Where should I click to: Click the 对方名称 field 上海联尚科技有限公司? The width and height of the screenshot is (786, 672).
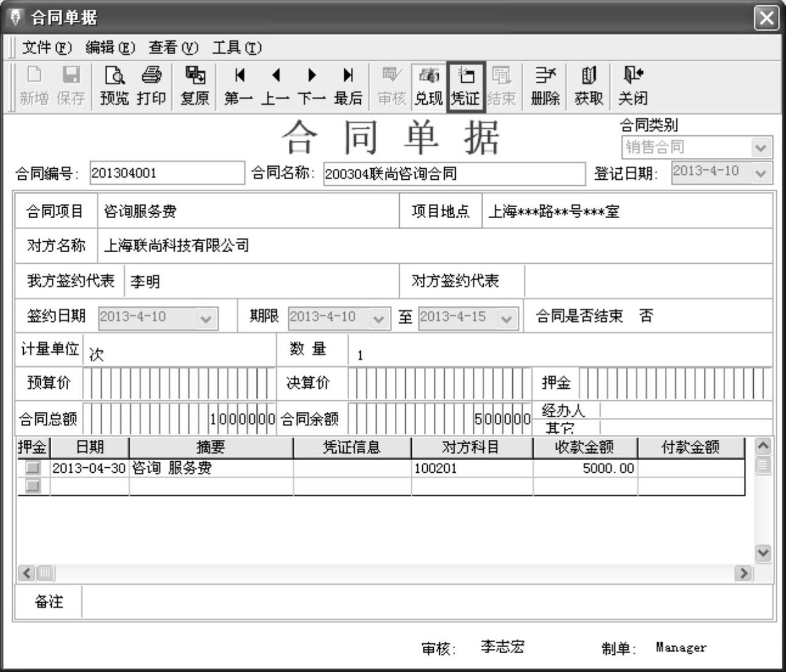[435, 246]
